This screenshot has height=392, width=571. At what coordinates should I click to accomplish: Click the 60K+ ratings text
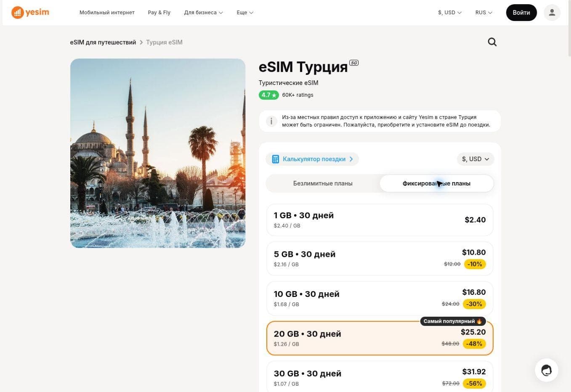(297, 95)
